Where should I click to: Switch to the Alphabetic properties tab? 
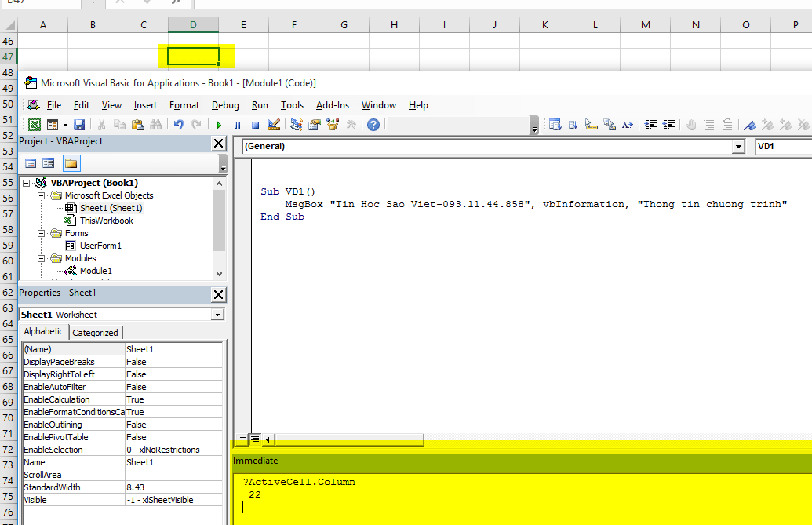(43, 331)
